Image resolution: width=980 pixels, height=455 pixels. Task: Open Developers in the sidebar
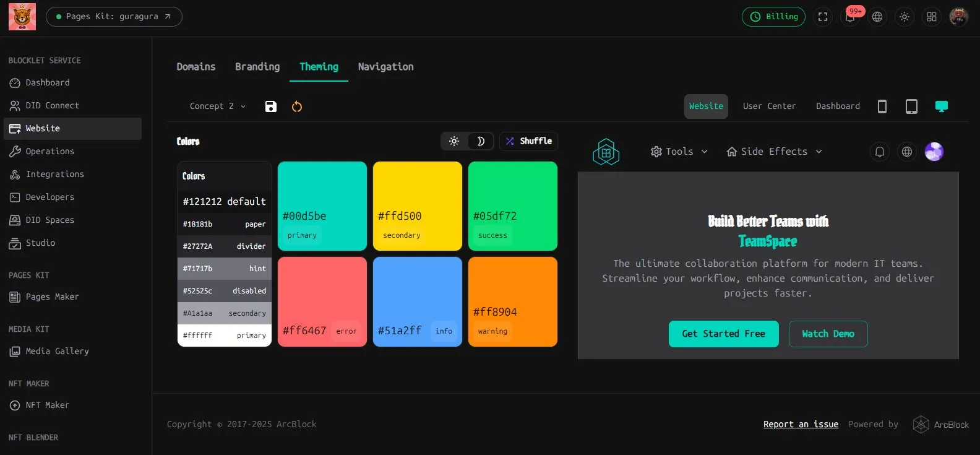(x=72, y=197)
